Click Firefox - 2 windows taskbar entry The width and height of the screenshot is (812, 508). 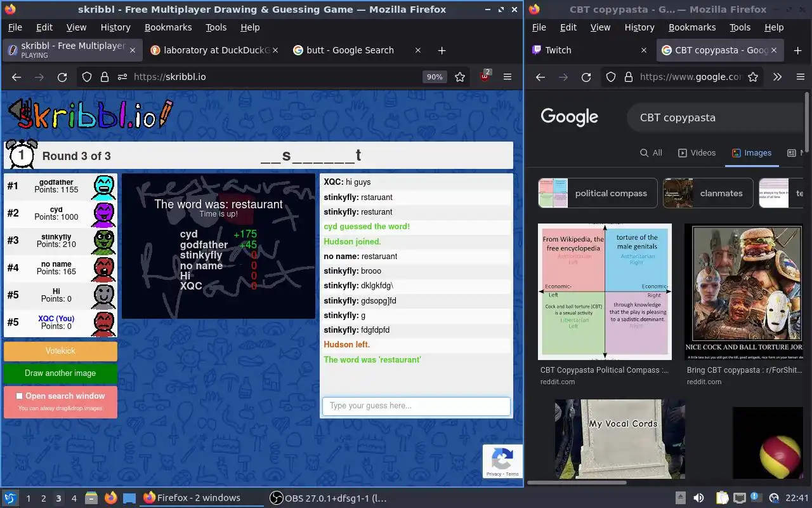(200, 498)
